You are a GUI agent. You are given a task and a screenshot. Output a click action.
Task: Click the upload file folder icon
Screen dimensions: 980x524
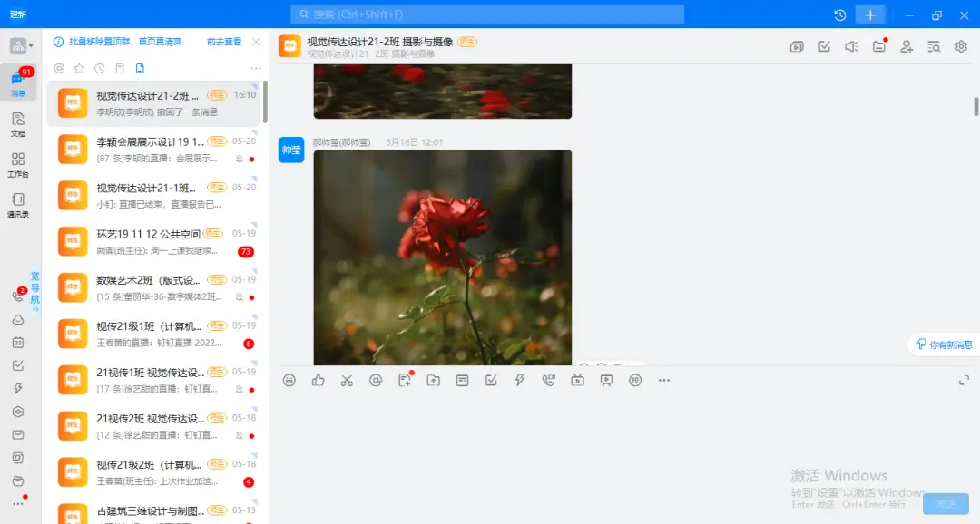[433, 381]
